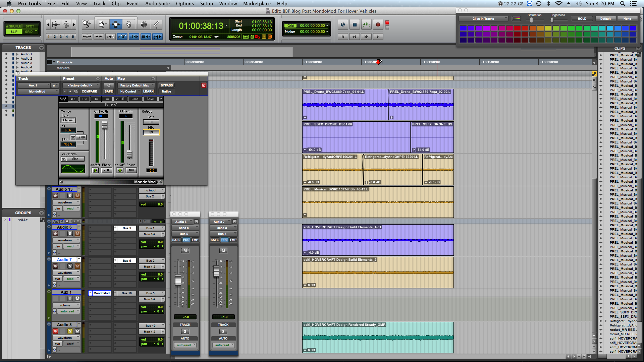Select the Scrubber speaker tool

144,24
